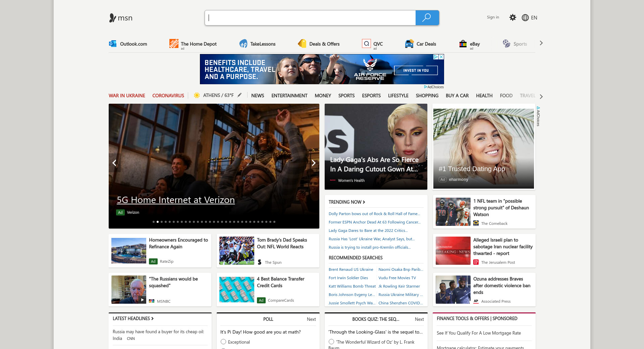
Task: Expand more news categories with chevron
Action: click(x=541, y=96)
